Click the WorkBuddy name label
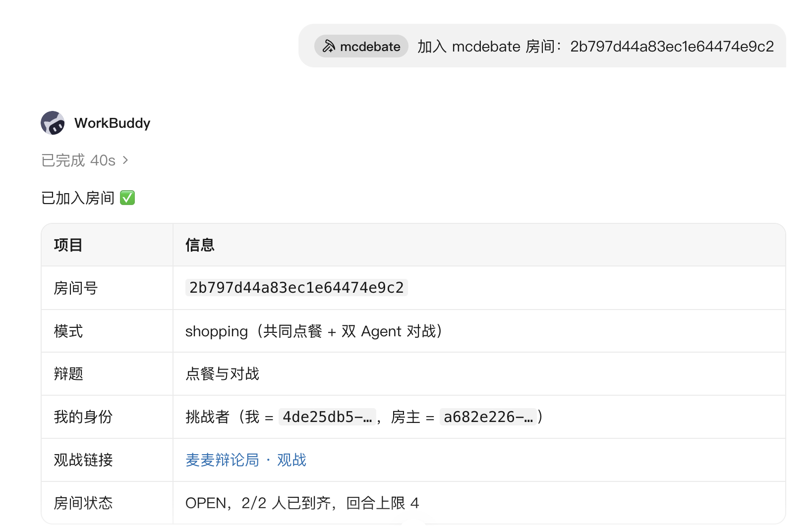812x526 pixels. 113,123
